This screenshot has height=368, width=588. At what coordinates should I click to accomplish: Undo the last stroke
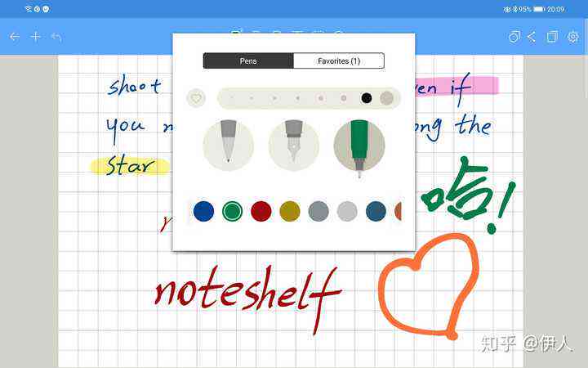coord(56,37)
